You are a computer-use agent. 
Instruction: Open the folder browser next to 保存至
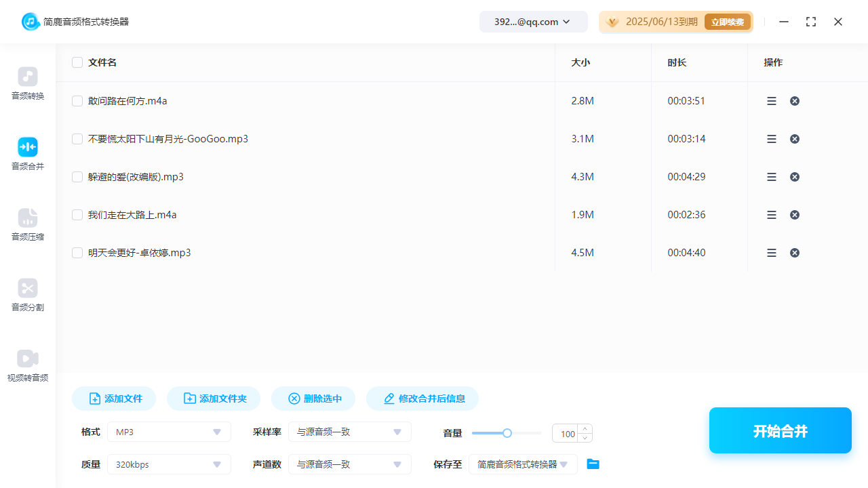coord(593,464)
